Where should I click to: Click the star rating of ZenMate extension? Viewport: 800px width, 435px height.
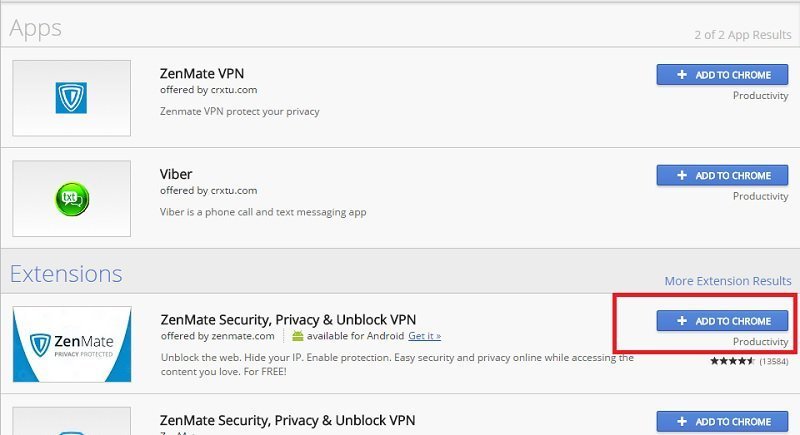pos(732,361)
